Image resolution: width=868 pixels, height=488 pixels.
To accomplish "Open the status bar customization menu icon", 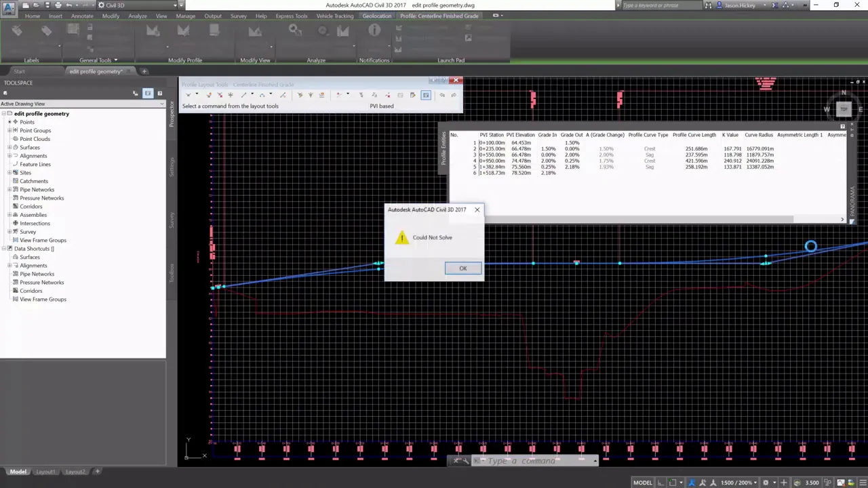I will click(863, 483).
